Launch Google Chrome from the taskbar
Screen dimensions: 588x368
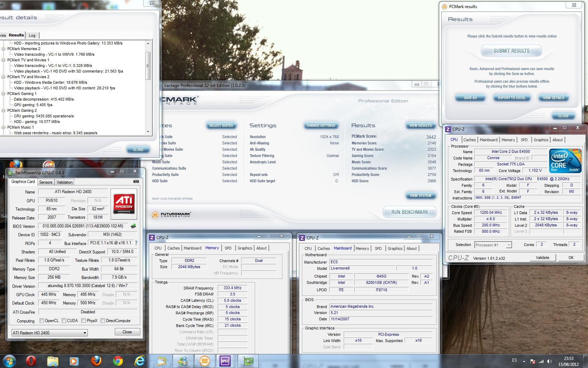pos(118,361)
